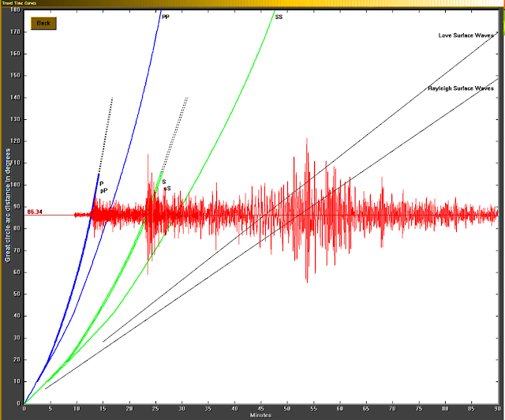Screen dimensions: 505x420
Task: Click the largest seismogram peak near 54 minutes
Action: point(307,139)
